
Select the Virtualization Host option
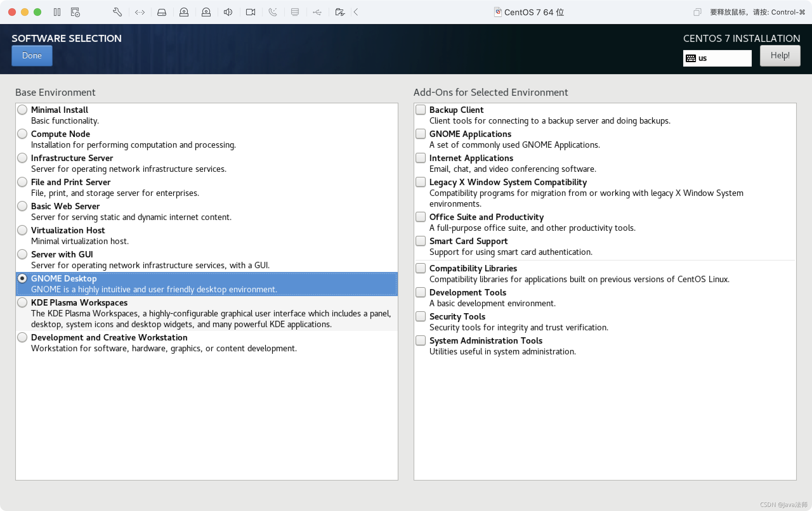[22, 230]
